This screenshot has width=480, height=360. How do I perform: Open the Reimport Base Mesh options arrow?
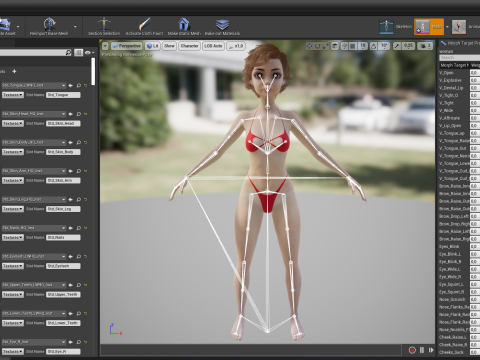[x=75, y=27]
